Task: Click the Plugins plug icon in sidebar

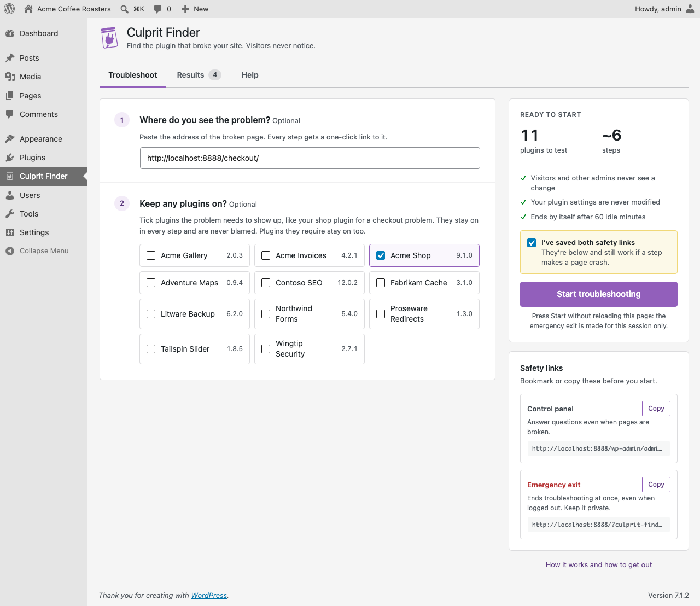Action: tap(10, 158)
